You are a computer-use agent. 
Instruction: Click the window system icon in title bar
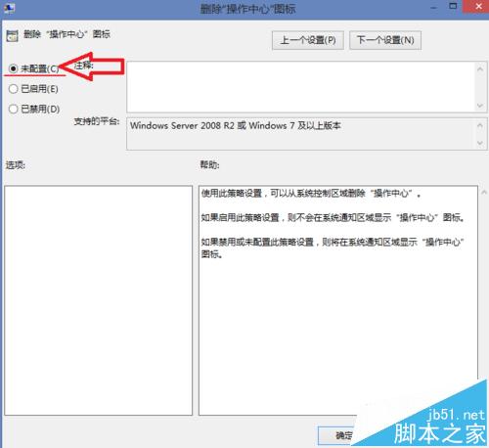pyautogui.click(x=9, y=8)
